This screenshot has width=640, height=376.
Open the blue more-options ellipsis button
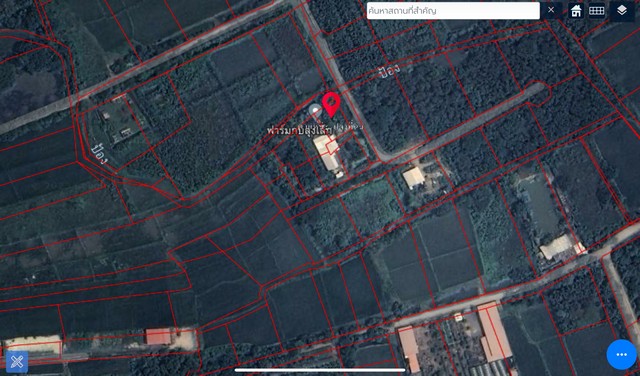click(622, 354)
